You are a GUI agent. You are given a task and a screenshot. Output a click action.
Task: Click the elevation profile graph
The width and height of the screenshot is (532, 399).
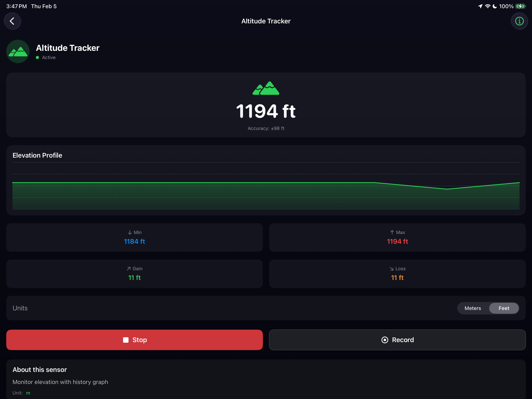pyautogui.click(x=266, y=186)
